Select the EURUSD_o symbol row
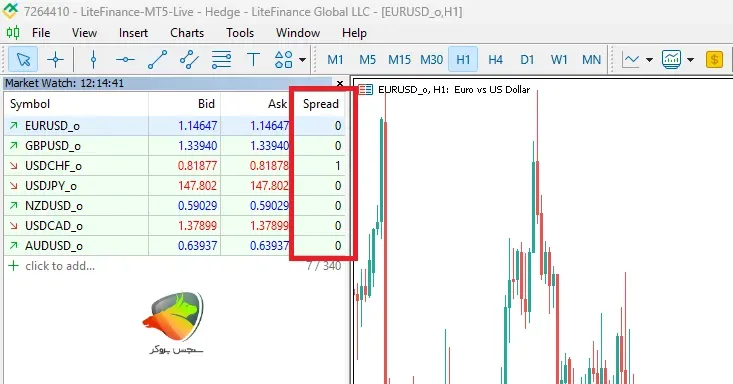 click(175, 126)
